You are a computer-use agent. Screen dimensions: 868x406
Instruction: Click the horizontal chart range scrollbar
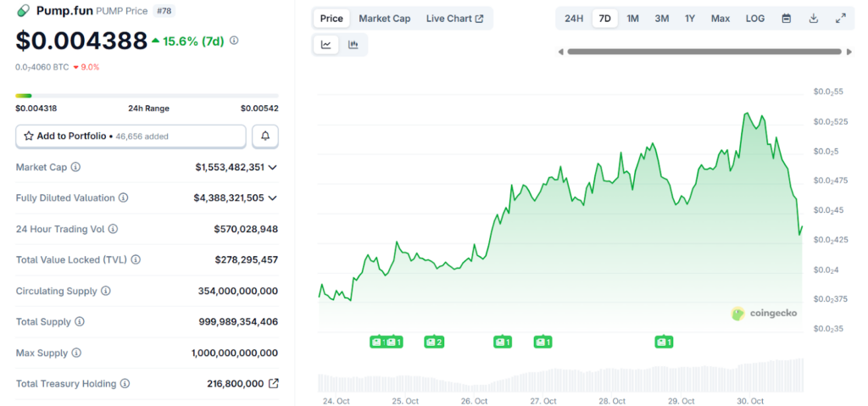704,52
